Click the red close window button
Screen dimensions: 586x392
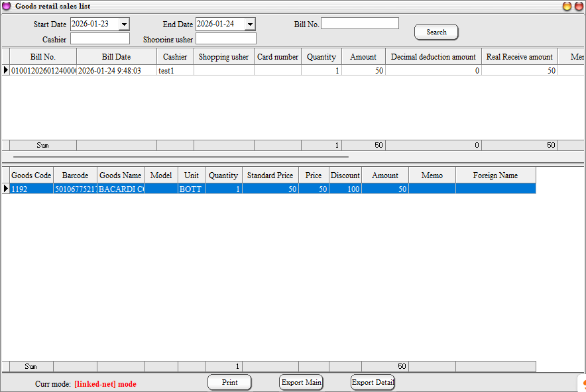579,6
